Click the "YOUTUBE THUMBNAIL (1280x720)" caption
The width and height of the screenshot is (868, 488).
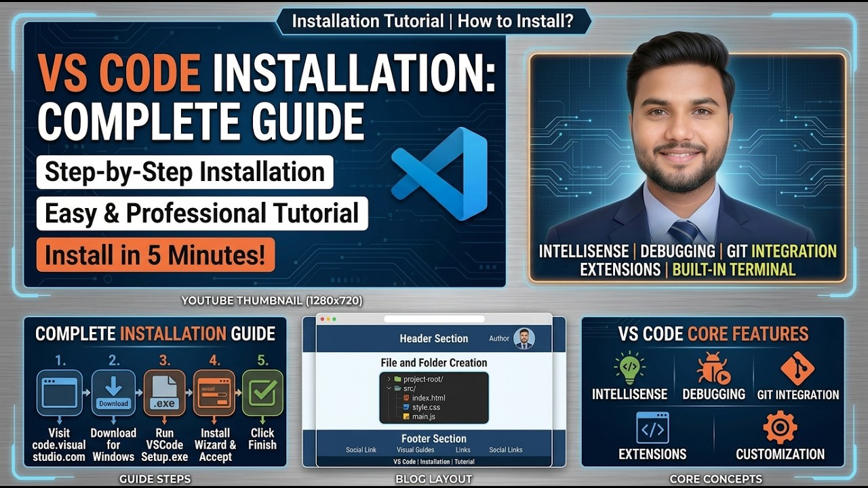pos(272,300)
